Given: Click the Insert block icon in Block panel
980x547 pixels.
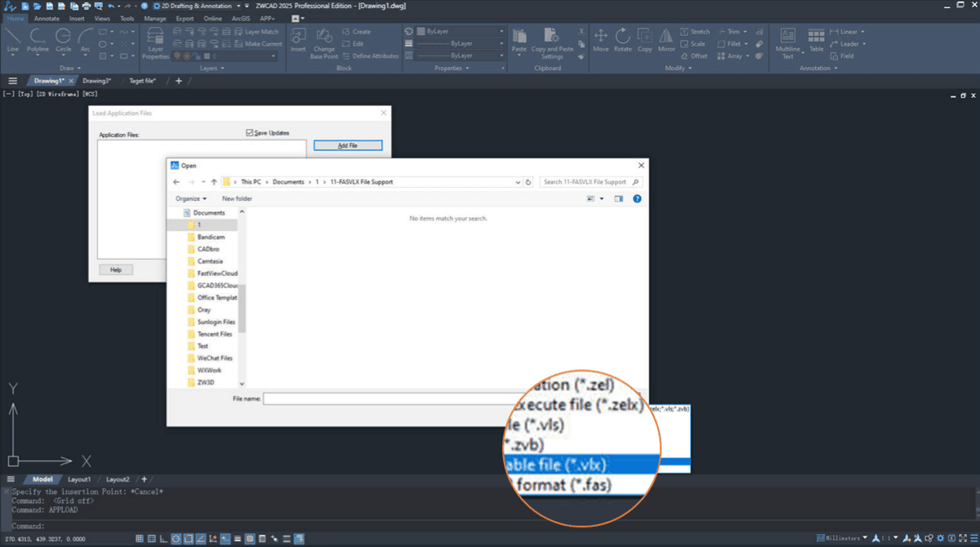Looking at the screenshot, I should pyautogui.click(x=298, y=40).
